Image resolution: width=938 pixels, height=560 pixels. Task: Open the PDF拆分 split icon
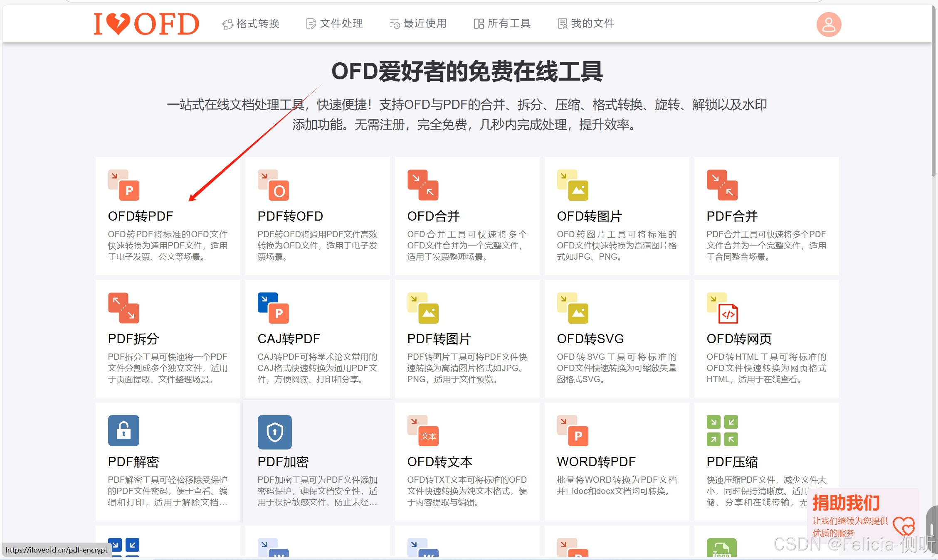pos(124,308)
